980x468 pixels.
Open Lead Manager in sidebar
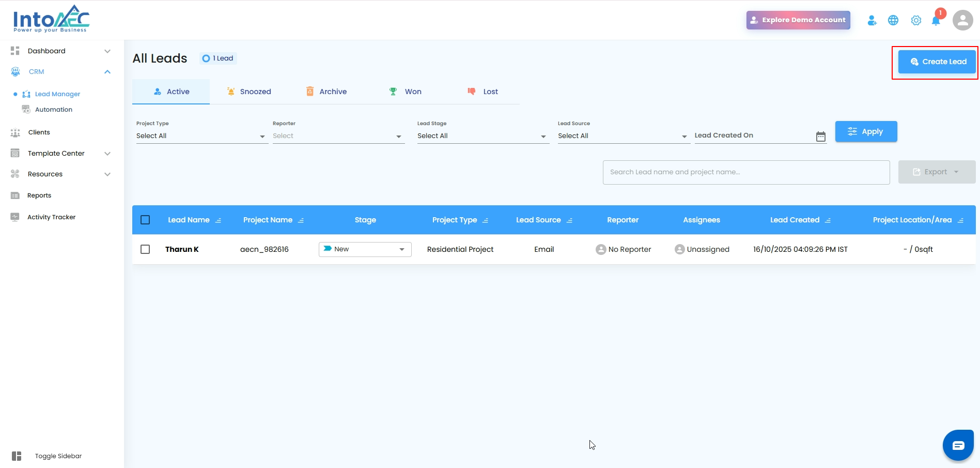pos(57,94)
